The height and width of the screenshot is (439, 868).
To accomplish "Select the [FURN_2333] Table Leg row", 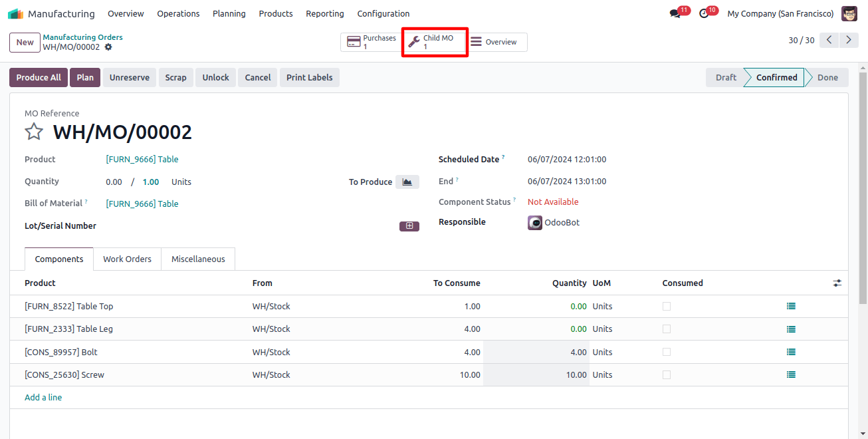I will pos(429,329).
